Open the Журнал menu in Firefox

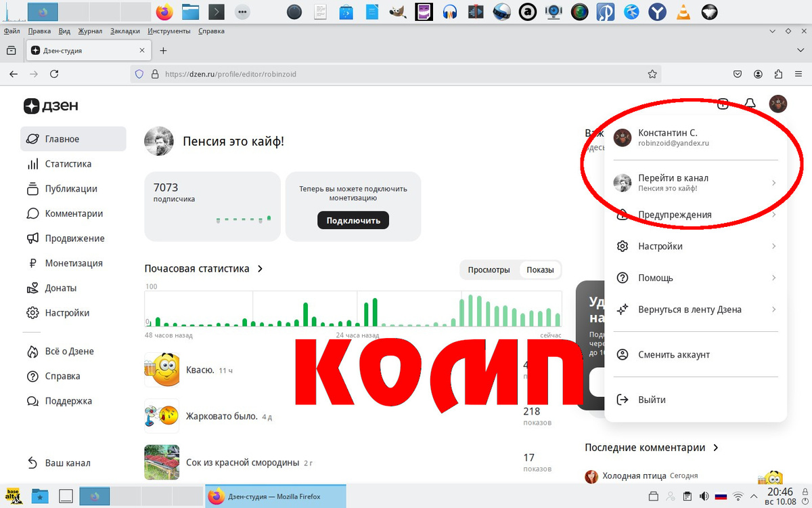click(90, 31)
